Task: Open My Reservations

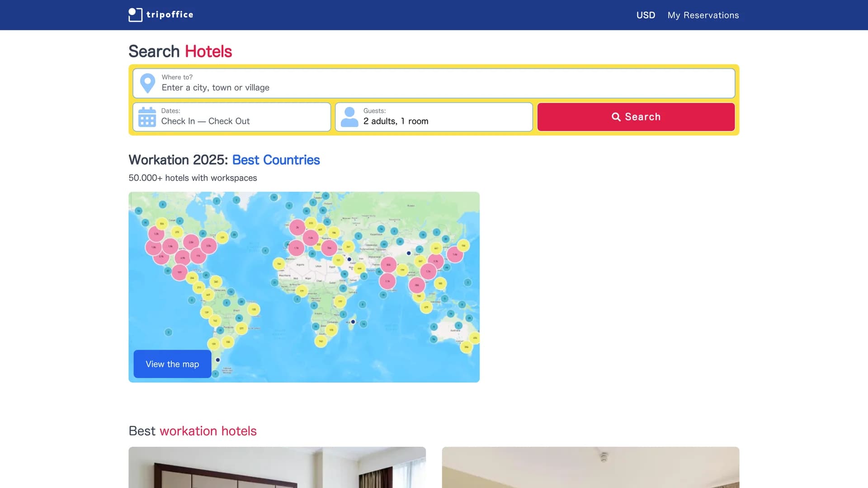Action: coord(703,15)
